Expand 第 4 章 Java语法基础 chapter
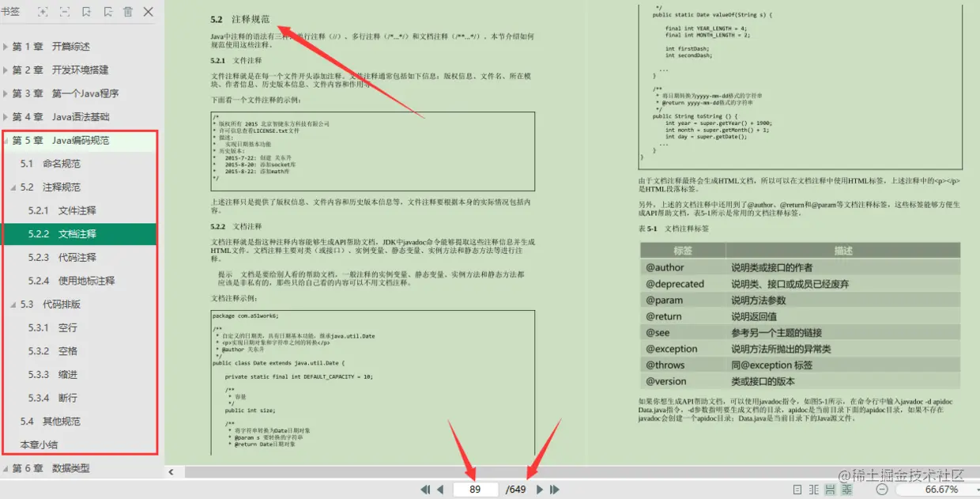 tap(6, 117)
